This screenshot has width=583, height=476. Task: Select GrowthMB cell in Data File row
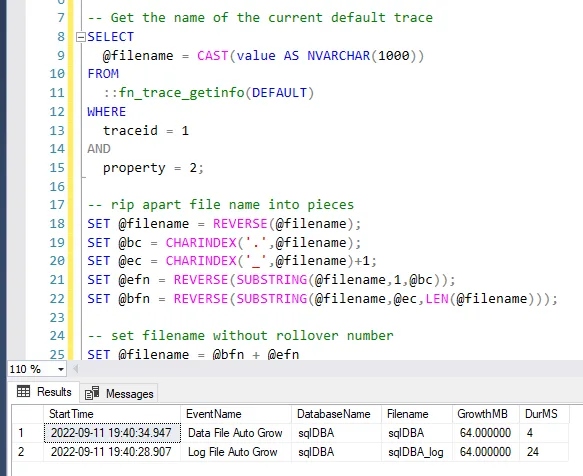486,433
